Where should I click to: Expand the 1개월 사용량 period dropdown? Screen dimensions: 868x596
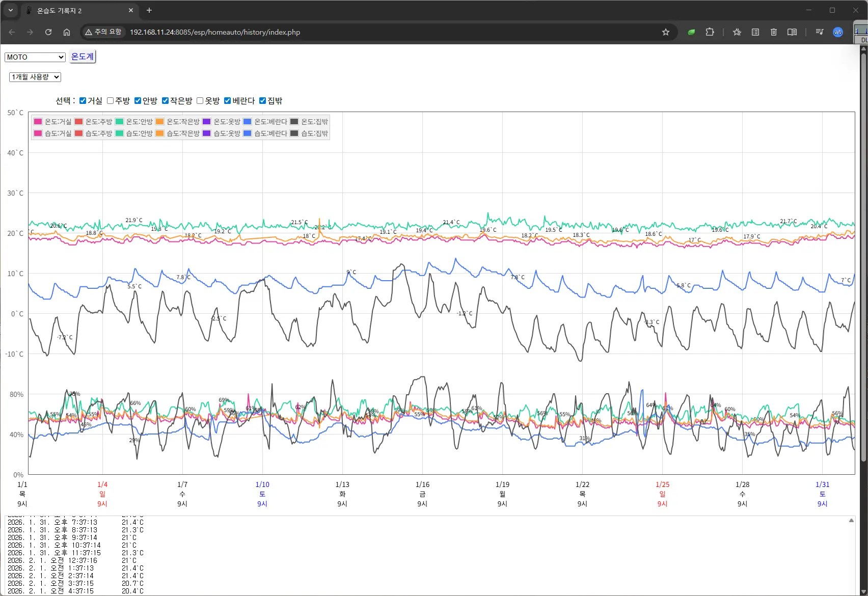click(35, 77)
